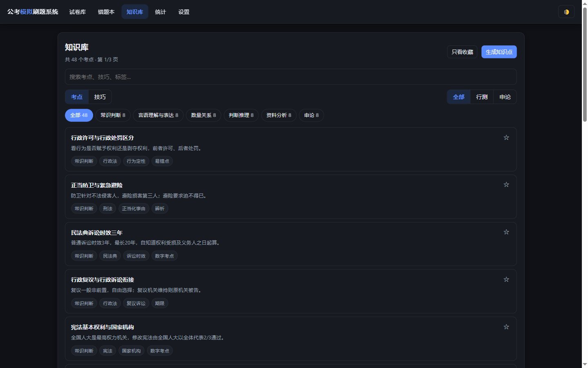Open the 正当防卫与紧急避险 card title
588x368 pixels.
coord(97,185)
